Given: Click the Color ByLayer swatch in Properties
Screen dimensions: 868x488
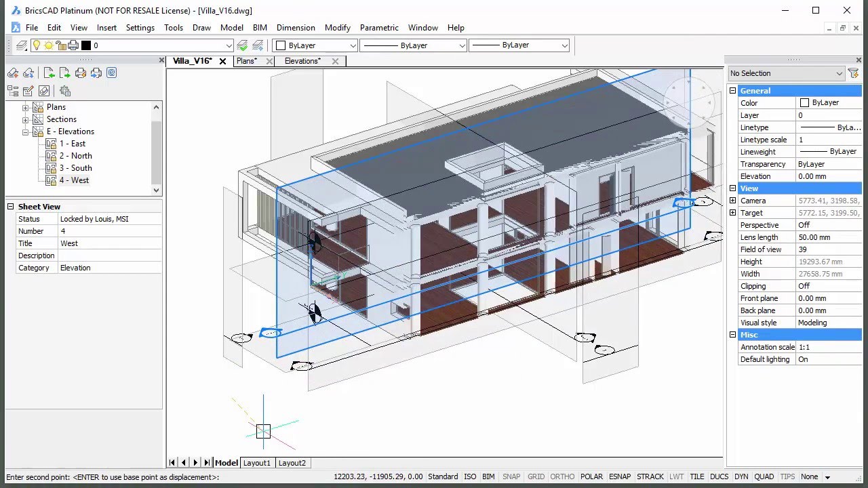Looking at the screenshot, I should point(805,103).
